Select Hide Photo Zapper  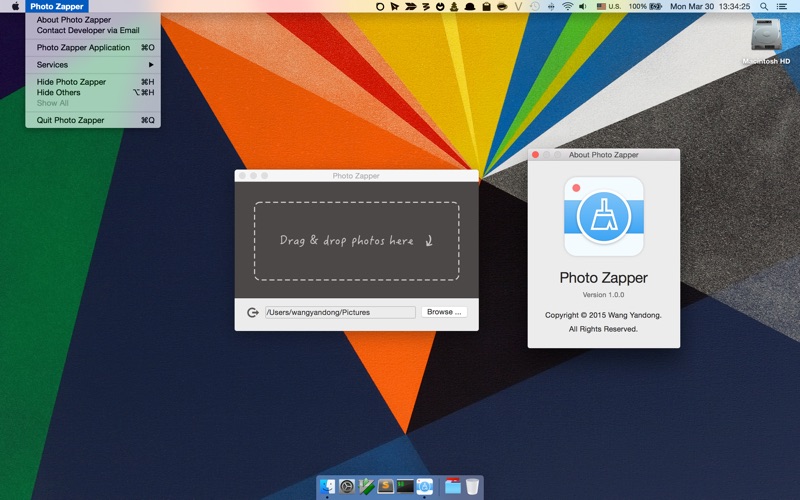pos(93,82)
